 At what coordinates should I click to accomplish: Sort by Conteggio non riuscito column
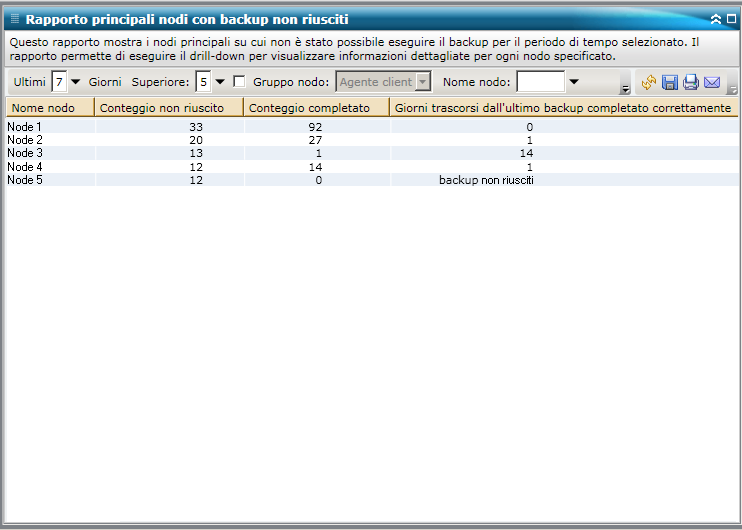click(169, 107)
